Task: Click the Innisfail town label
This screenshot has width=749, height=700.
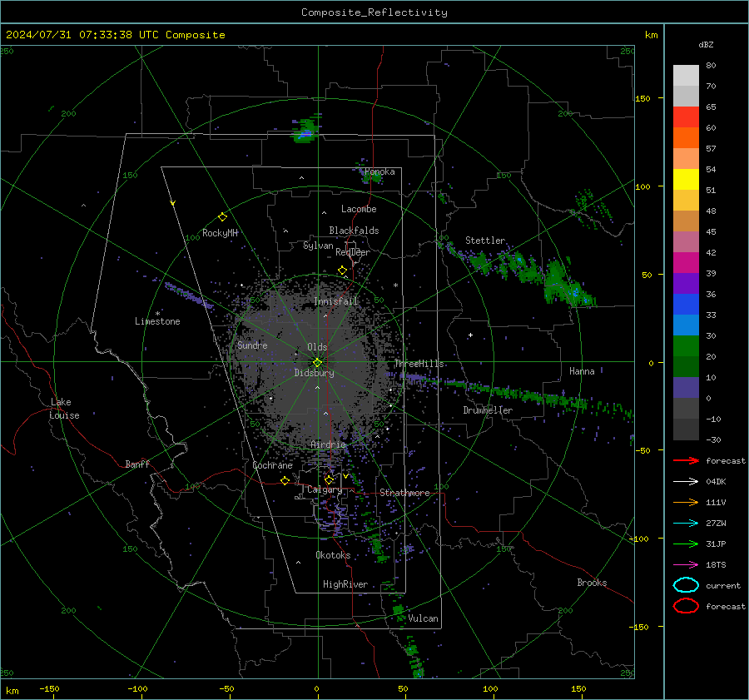Action: 336,301
